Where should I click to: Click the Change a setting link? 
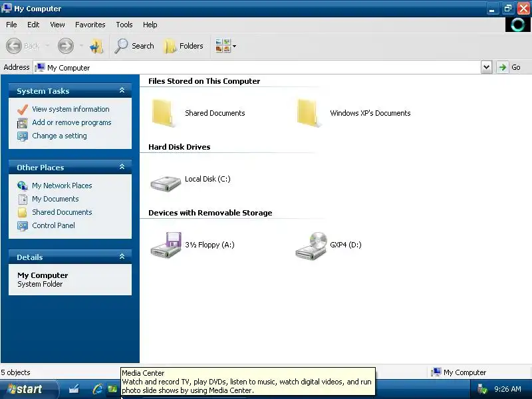[x=59, y=136]
